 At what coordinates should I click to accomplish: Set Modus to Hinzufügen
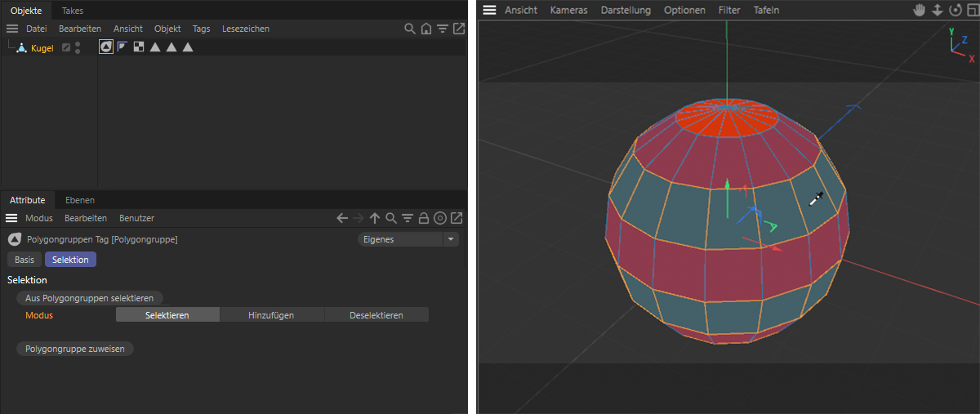tap(271, 315)
